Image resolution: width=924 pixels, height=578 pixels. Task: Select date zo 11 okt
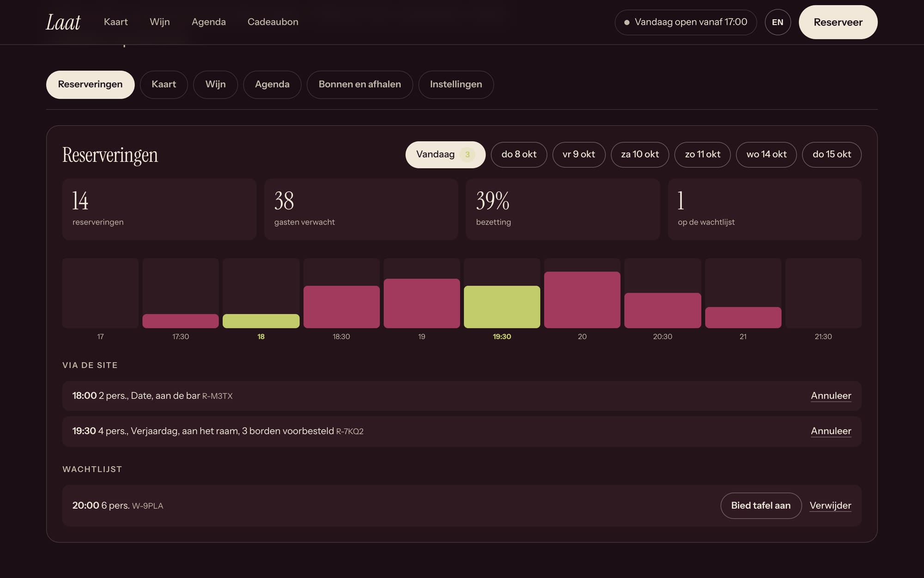pyautogui.click(x=703, y=154)
